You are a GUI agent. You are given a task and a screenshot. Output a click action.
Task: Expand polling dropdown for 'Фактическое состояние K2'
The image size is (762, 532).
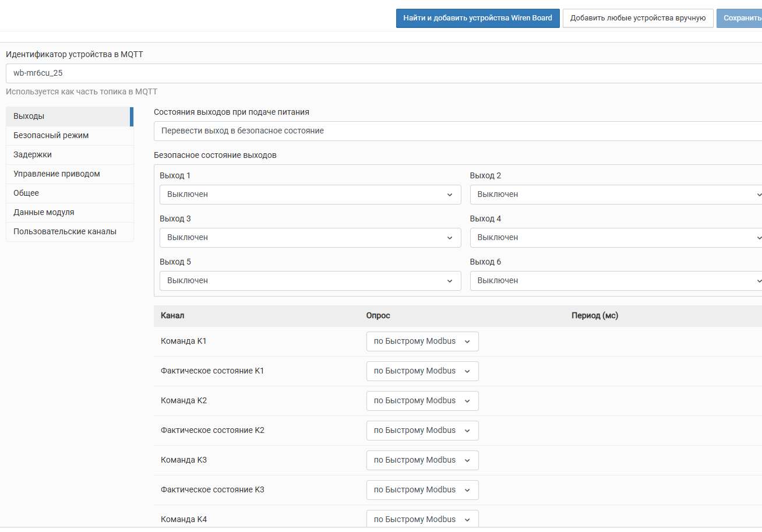coord(422,431)
